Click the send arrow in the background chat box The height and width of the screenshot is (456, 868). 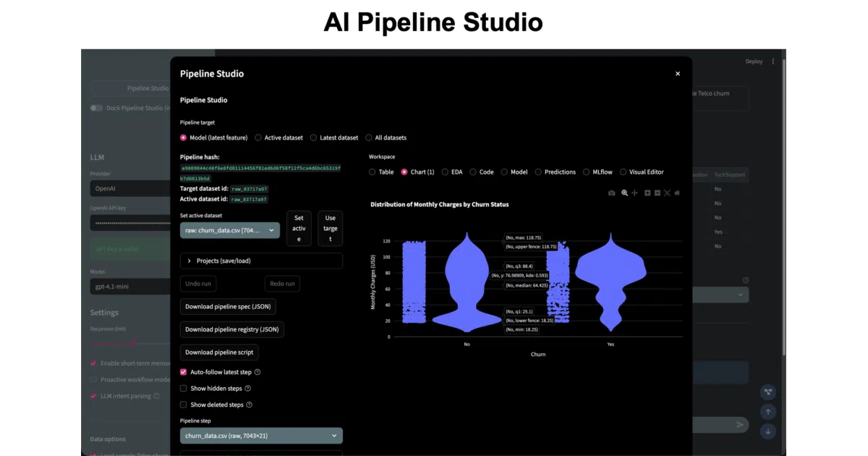point(740,425)
